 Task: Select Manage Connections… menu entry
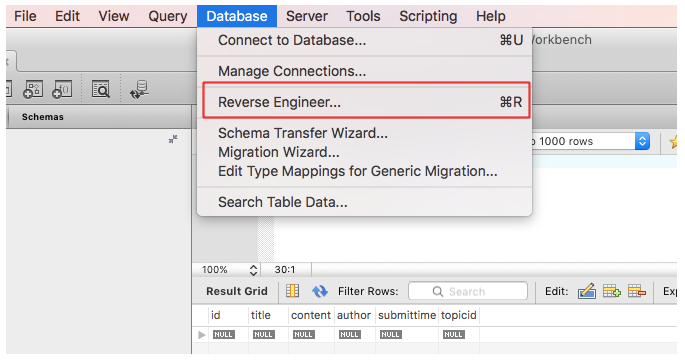(364, 71)
